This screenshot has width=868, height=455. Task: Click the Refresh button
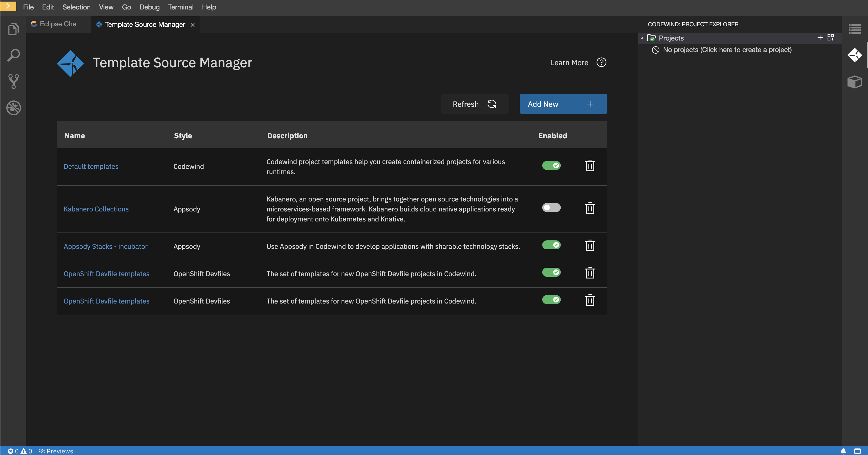coord(474,104)
